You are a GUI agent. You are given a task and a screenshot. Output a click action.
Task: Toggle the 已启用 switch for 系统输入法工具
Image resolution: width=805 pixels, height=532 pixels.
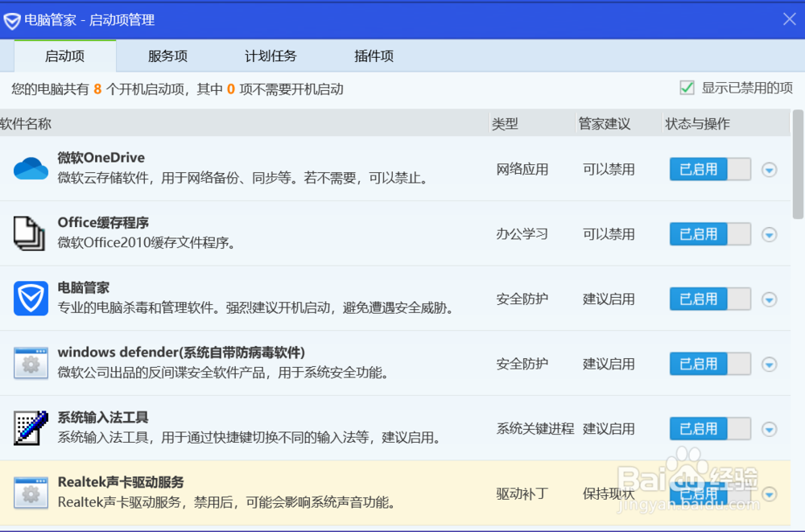pyautogui.click(x=710, y=428)
